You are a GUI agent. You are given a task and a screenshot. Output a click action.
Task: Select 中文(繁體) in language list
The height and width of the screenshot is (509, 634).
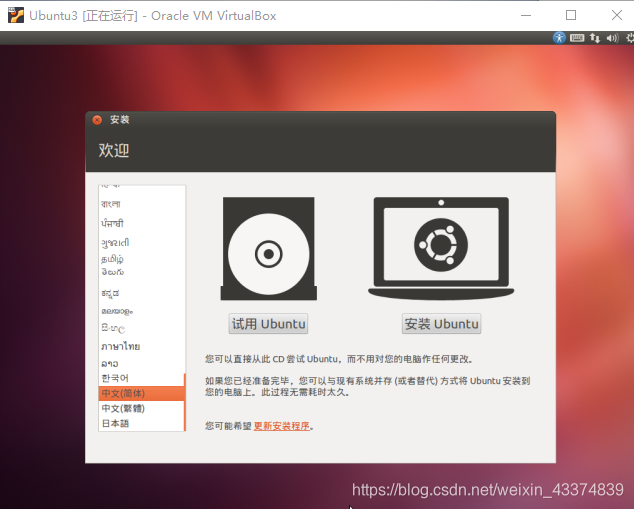141,408
